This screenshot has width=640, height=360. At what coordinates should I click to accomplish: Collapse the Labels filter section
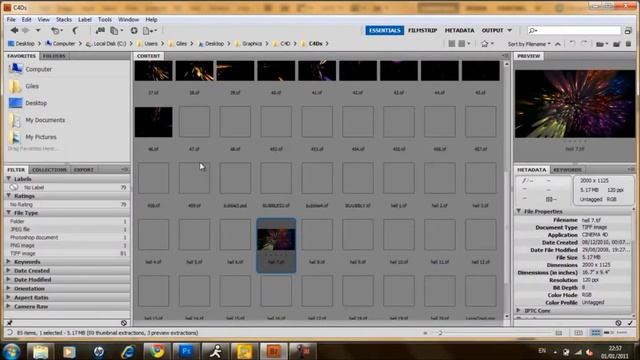9,179
